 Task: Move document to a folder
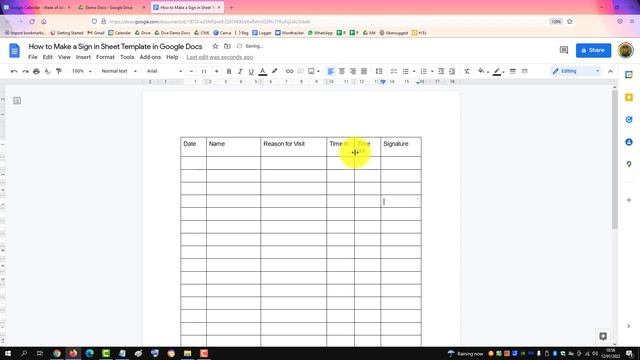(227, 47)
